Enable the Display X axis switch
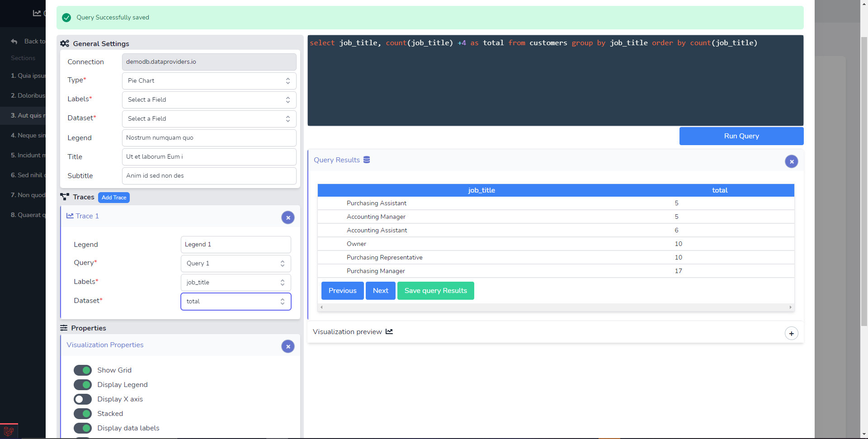Screen dimensions: 868x439 point(83,399)
